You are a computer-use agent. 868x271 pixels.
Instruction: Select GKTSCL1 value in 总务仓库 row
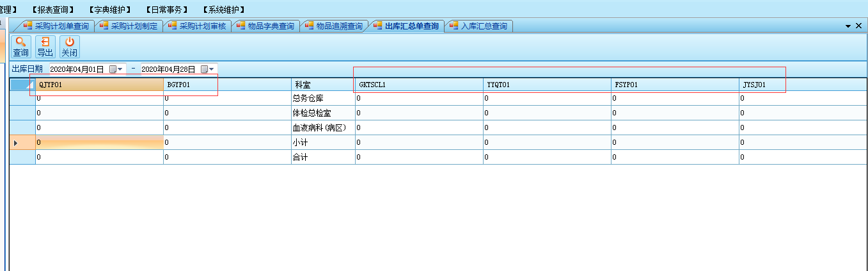(x=419, y=98)
